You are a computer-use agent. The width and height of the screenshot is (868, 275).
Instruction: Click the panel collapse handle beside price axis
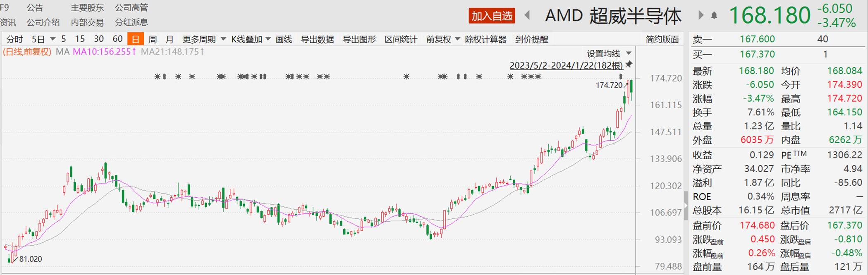pos(686,206)
